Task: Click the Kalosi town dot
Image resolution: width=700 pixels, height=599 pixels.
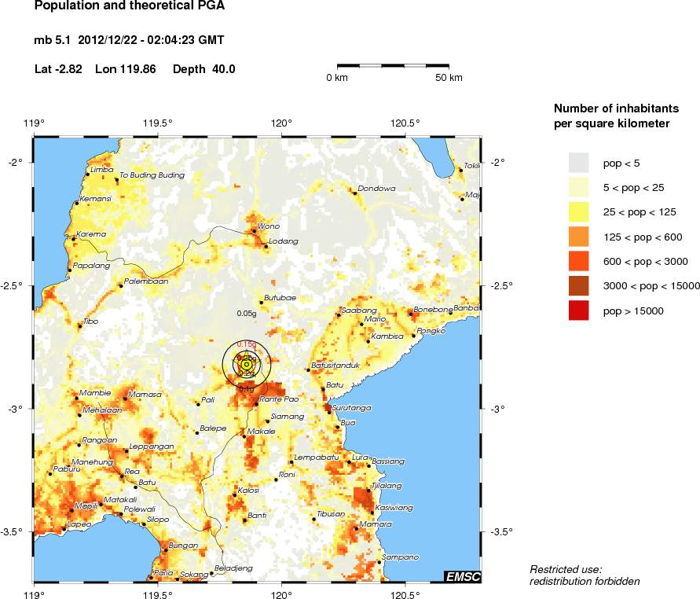Action: tap(235, 495)
